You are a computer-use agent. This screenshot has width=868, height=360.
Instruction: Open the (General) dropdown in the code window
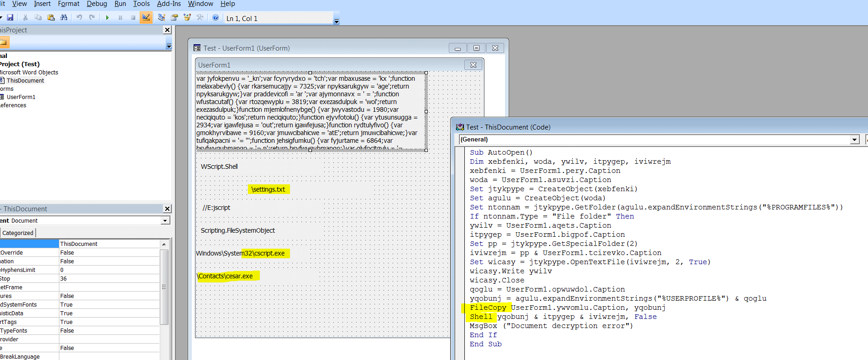click(855, 140)
